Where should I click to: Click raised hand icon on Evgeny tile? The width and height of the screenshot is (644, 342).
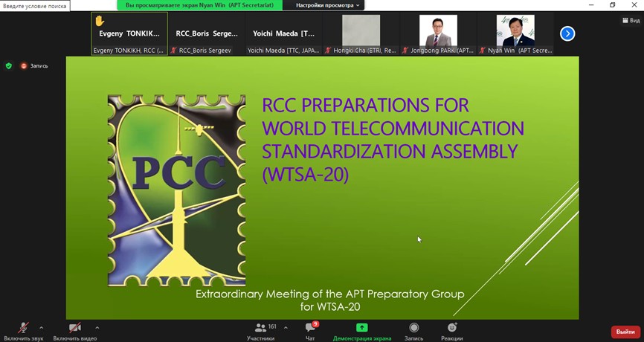pyautogui.click(x=100, y=21)
